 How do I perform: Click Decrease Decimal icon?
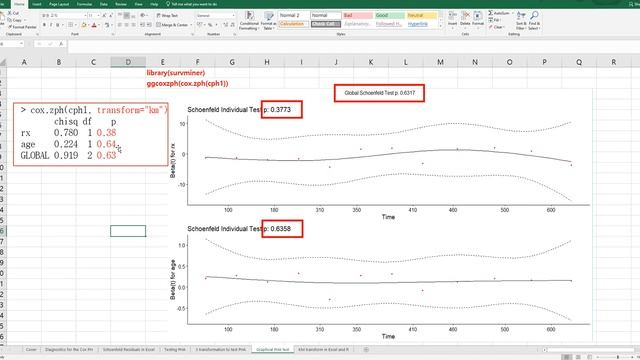232,25
